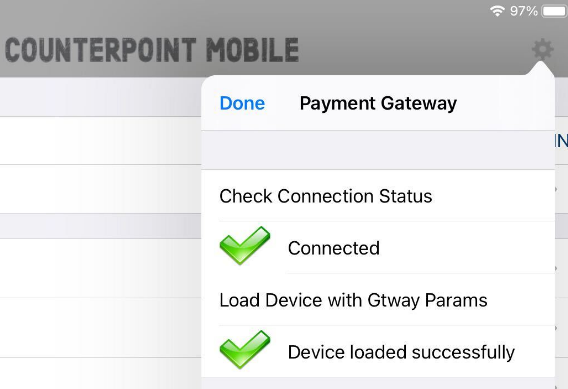Viewport: 568px width, 389px height.
Task: Open the settings gear icon
Action: click(x=542, y=50)
